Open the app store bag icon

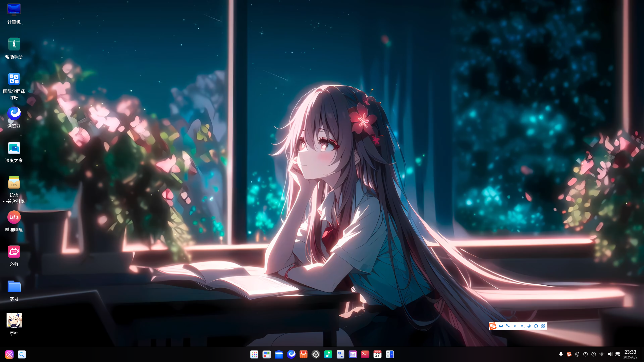pyautogui.click(x=304, y=354)
